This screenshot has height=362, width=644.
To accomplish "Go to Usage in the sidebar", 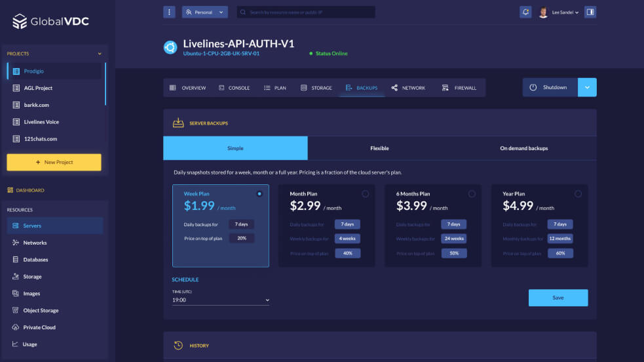I will pyautogui.click(x=30, y=344).
